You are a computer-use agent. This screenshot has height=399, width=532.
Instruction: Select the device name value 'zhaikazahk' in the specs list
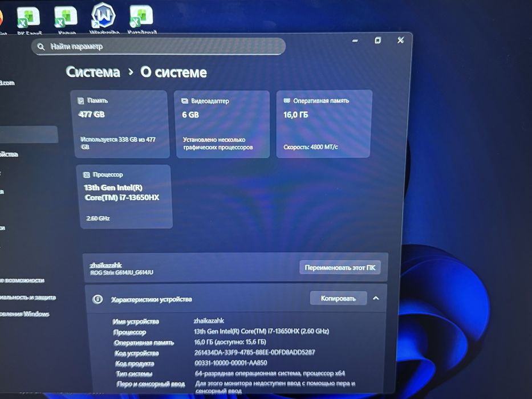pyautogui.click(x=209, y=320)
